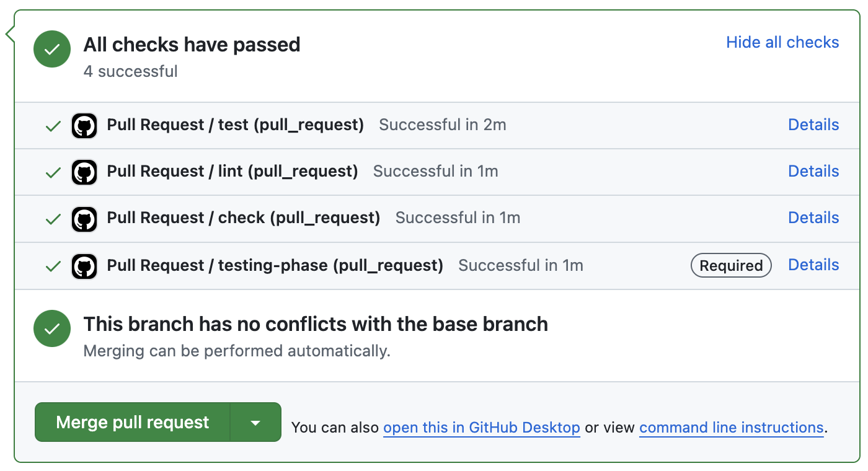868x471 pixels.
Task: View Details of the test workflow run
Action: [x=813, y=125]
